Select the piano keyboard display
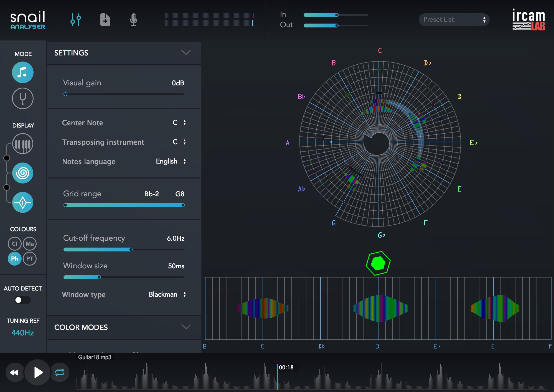 click(x=22, y=144)
